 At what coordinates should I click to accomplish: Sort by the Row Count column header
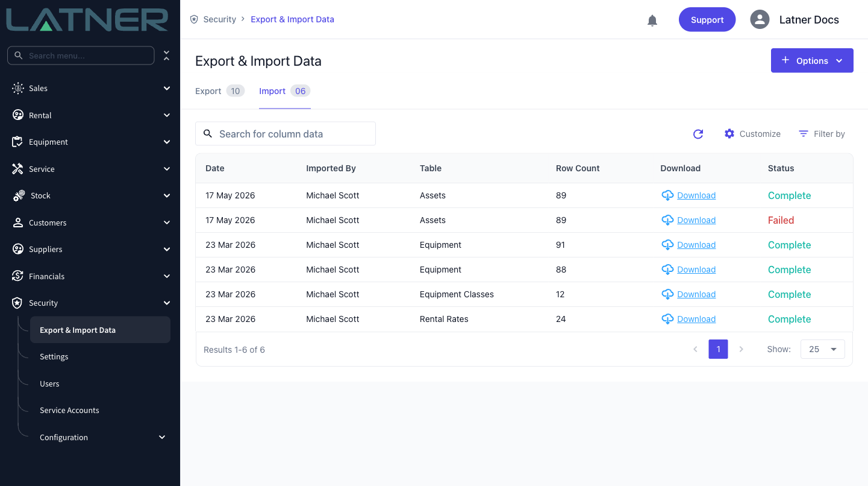pos(578,168)
